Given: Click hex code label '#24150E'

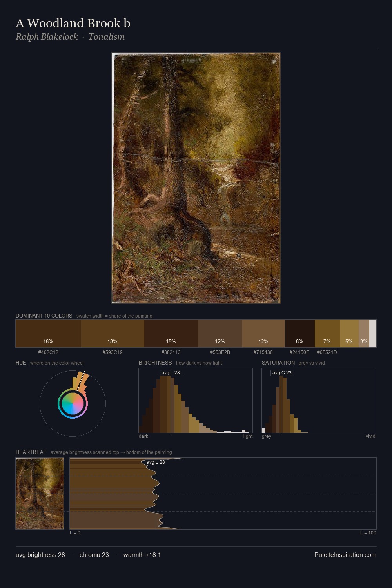Looking at the screenshot, I should pyautogui.click(x=299, y=352).
